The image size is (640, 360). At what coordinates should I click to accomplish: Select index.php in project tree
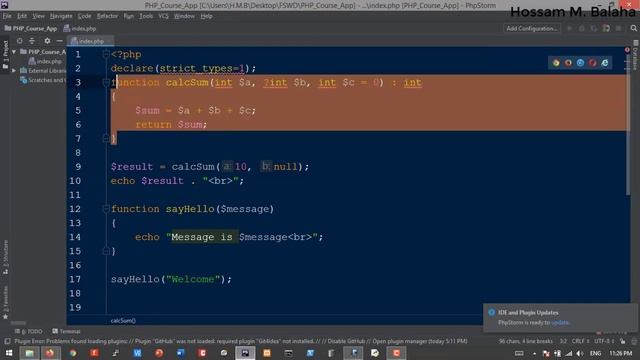click(45, 61)
